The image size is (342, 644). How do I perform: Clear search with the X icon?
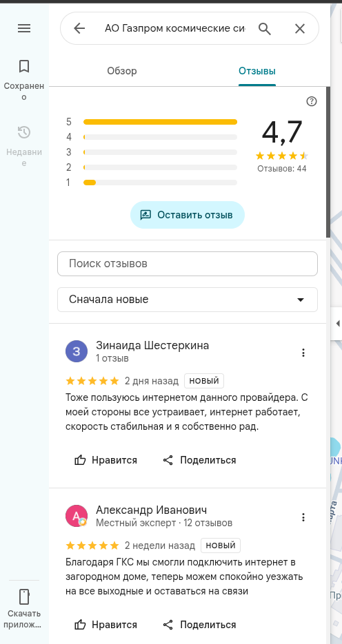click(x=300, y=28)
